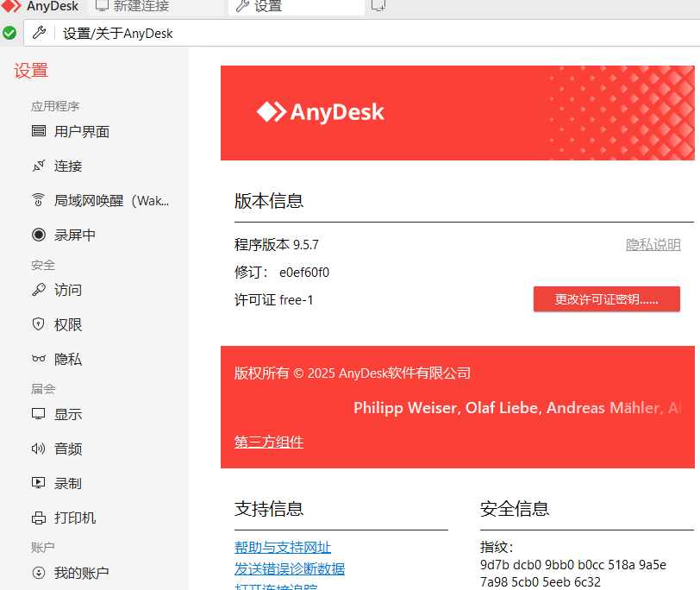Select the Wake-on-LAN (局域网唤醒) icon

point(38,201)
